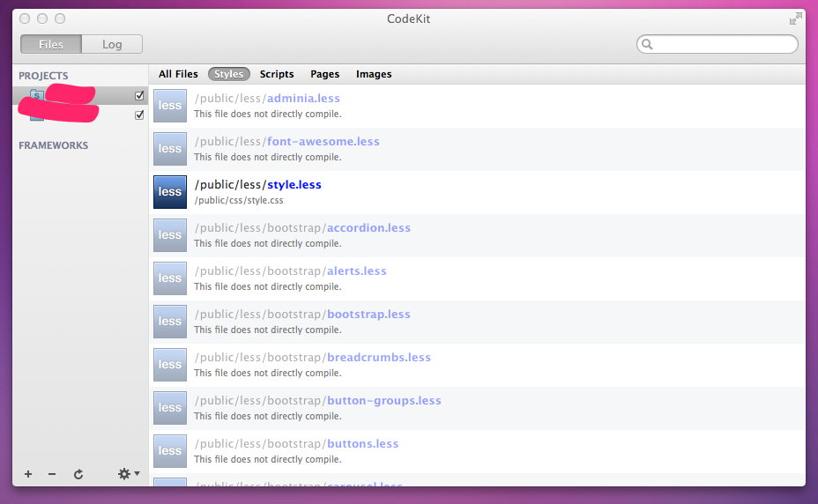Click the less icon for buttons.less

[170, 451]
